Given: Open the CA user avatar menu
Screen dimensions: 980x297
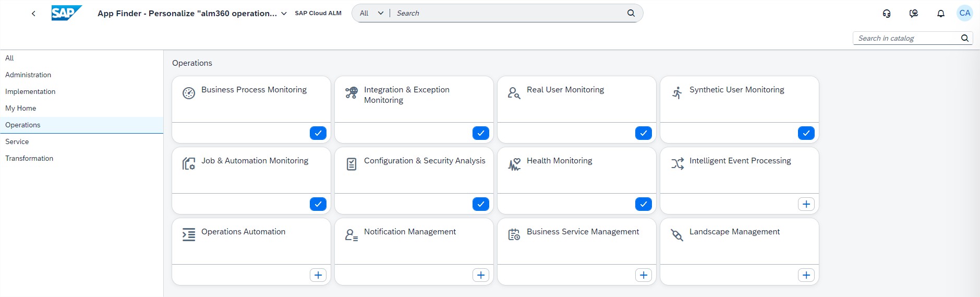Looking at the screenshot, I should click(964, 13).
